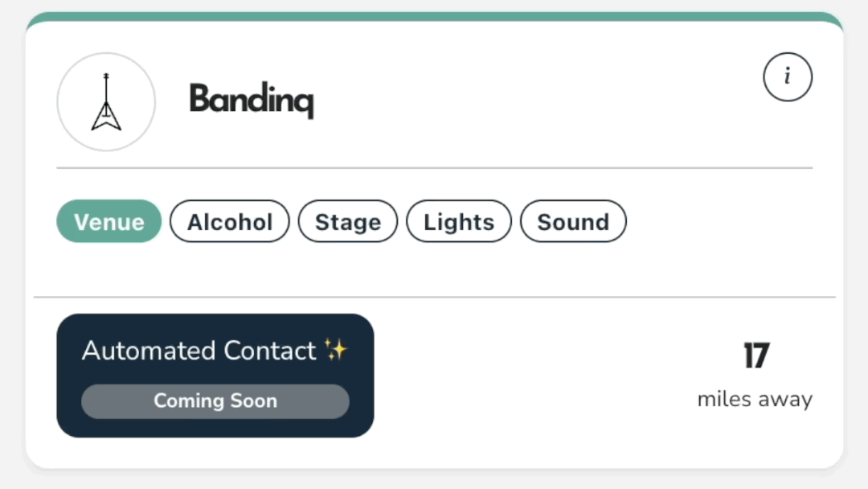This screenshot has width=868, height=489.
Task: Open details for the Bandinq listing
Action: [x=787, y=77]
